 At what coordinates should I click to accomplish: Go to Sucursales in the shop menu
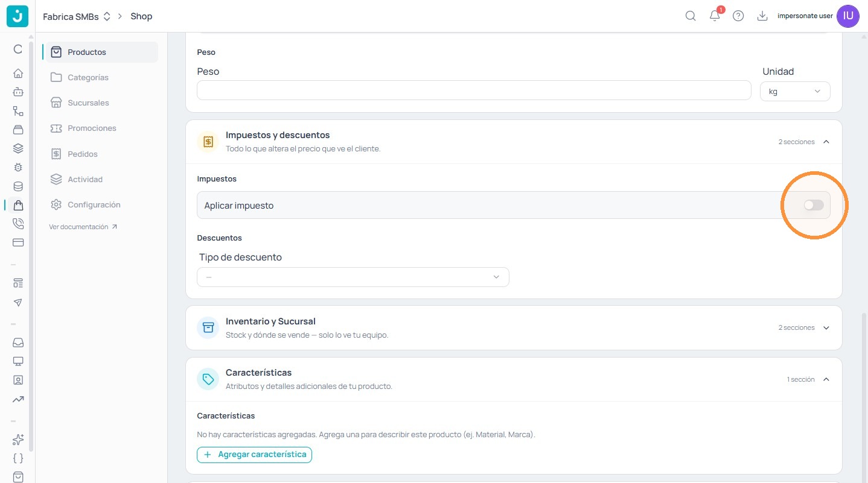click(101, 103)
